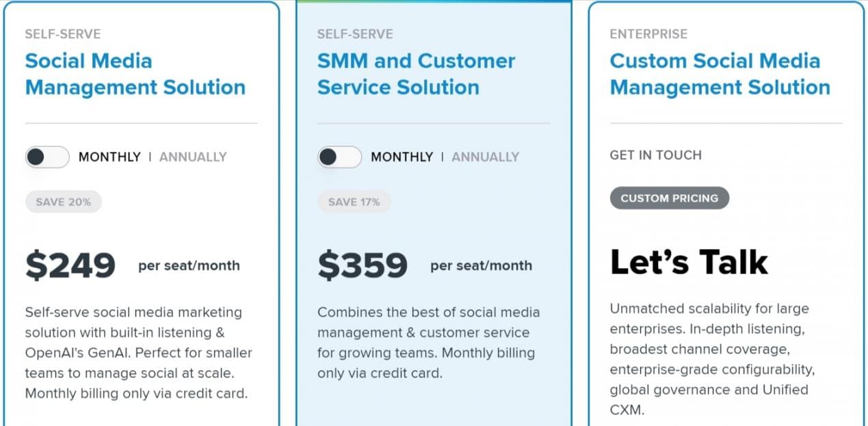Click the "Unmatched scalability" enterprise description
868x426 pixels.
pos(712,359)
